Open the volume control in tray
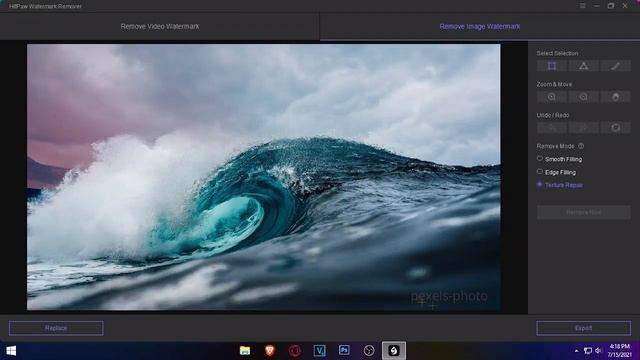Screen dimensions: 640x360 (x=598, y=351)
